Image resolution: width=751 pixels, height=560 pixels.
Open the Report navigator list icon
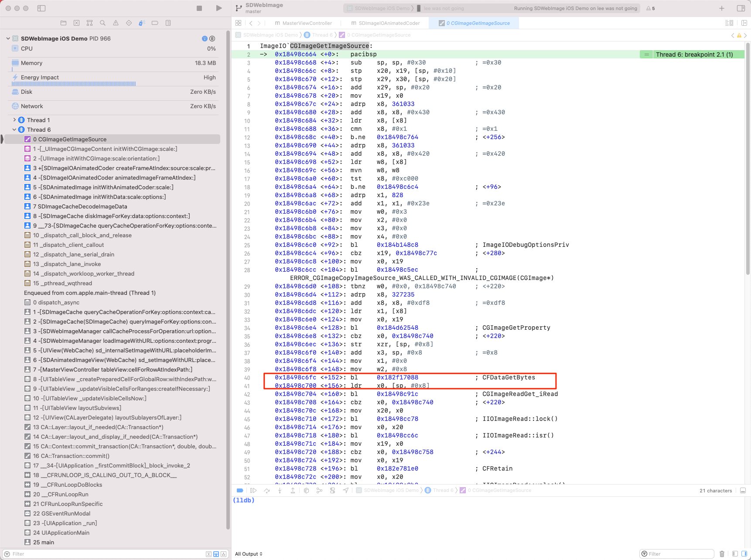click(x=168, y=23)
